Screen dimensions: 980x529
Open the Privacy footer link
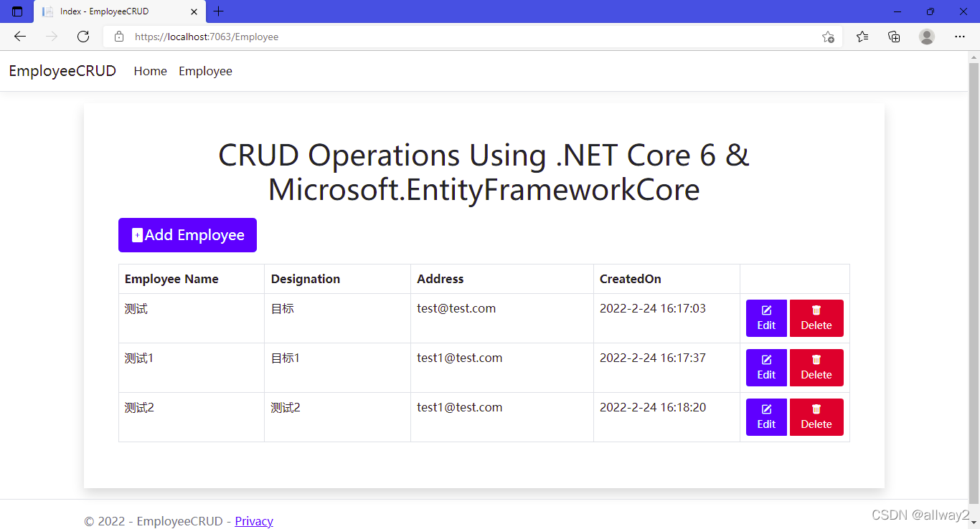point(254,521)
